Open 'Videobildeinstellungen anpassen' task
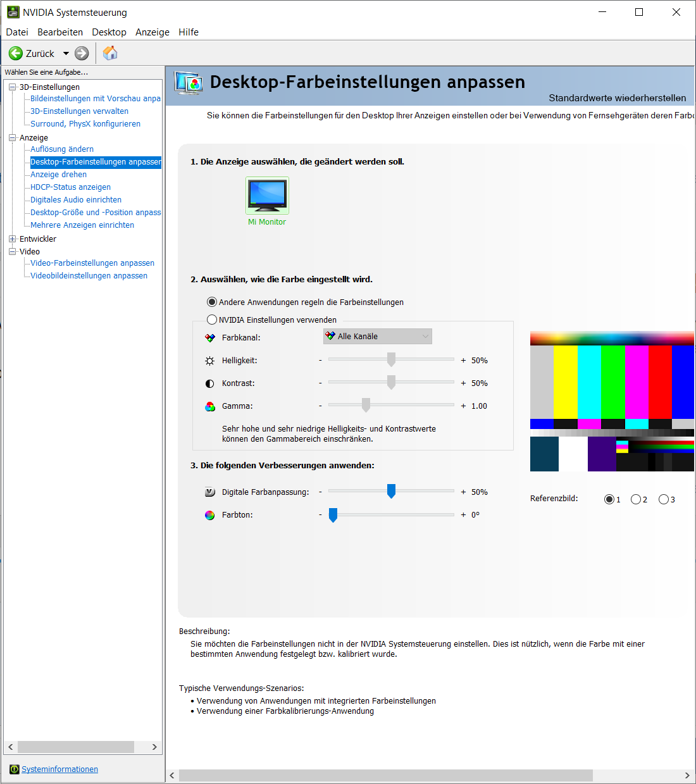696x784 pixels. pyautogui.click(x=89, y=276)
